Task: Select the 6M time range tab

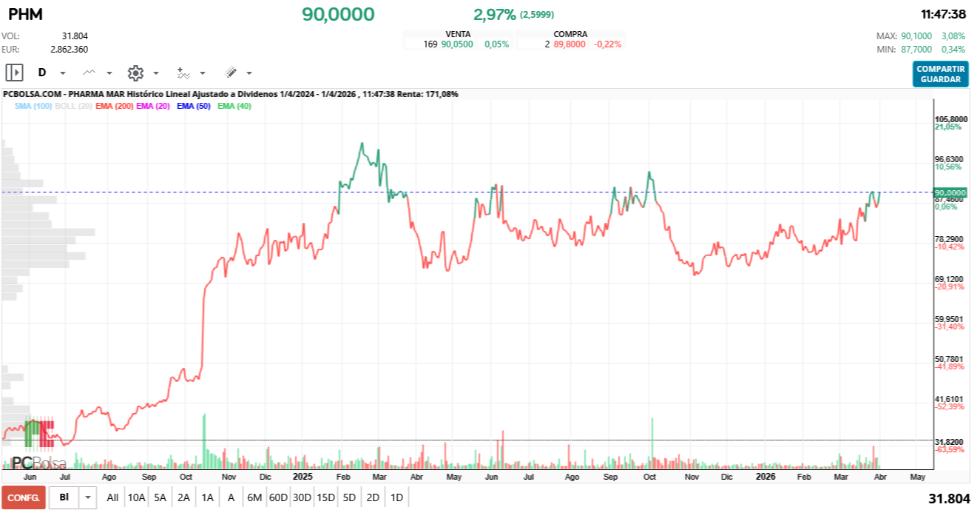Action: (254, 497)
